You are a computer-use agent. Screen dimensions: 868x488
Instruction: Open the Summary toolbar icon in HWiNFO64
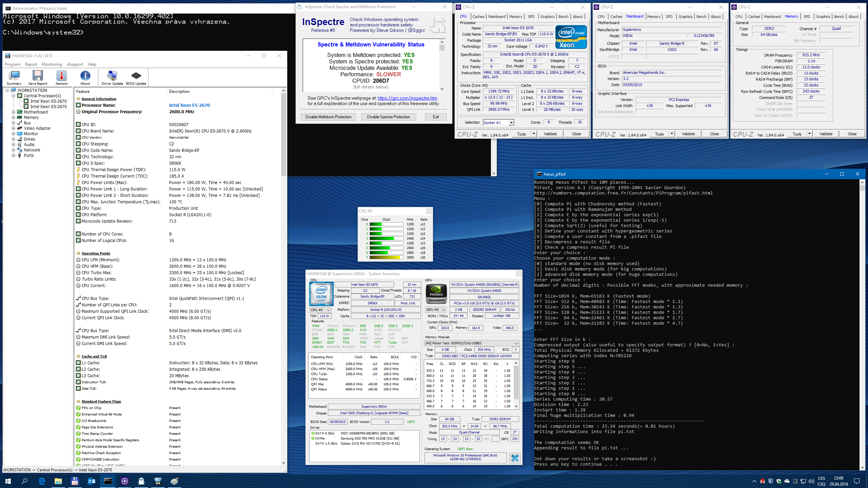tap(14, 78)
